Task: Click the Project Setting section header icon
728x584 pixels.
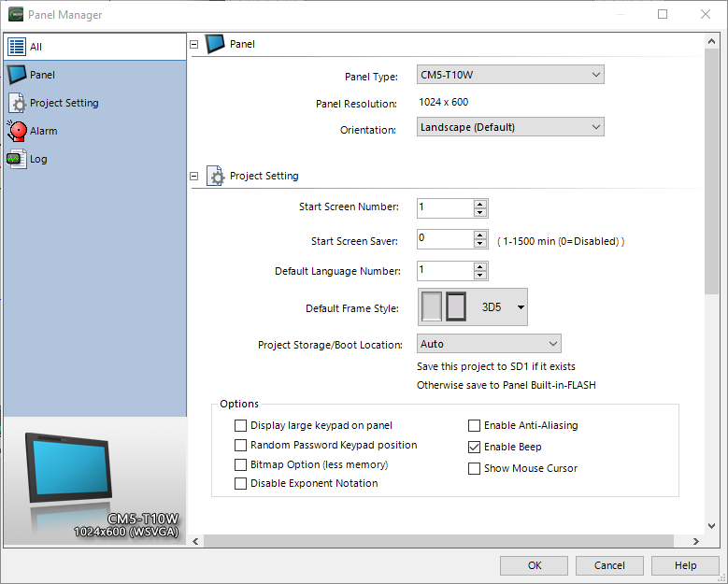Action: click(x=216, y=176)
